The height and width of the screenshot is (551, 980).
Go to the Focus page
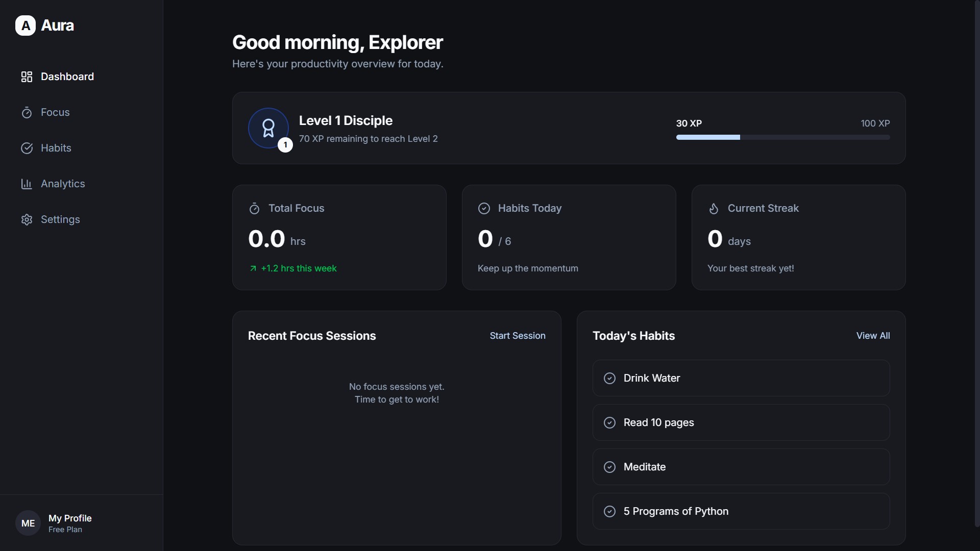(82, 112)
